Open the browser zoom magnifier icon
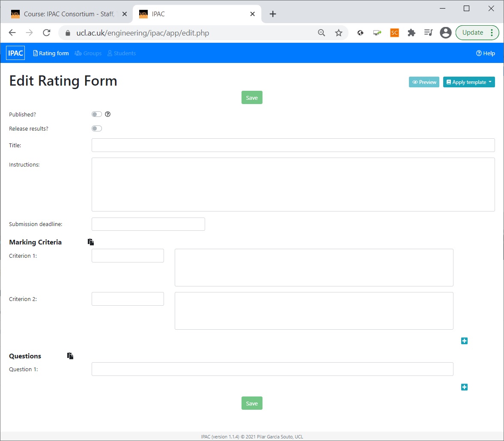The width and height of the screenshot is (504, 441). [322, 33]
